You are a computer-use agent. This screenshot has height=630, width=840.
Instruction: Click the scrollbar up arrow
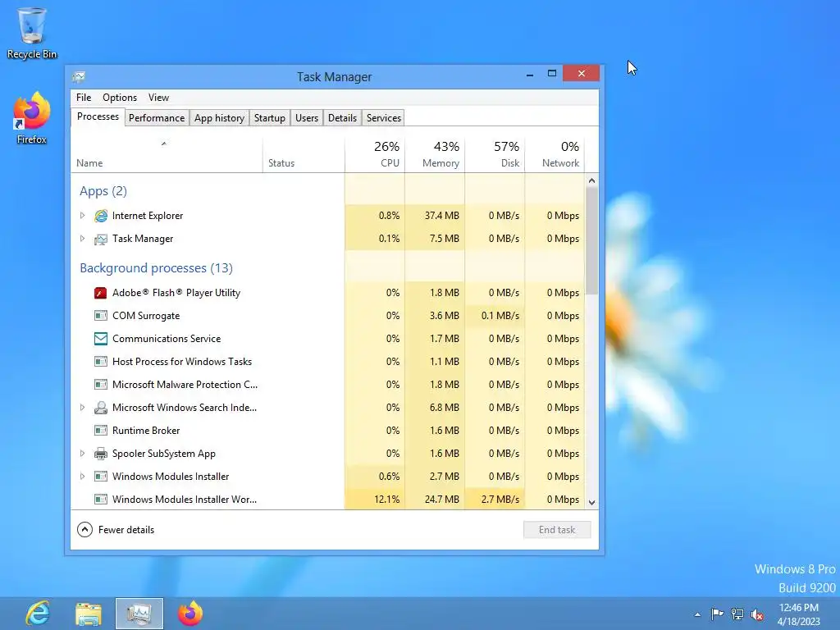click(x=592, y=180)
